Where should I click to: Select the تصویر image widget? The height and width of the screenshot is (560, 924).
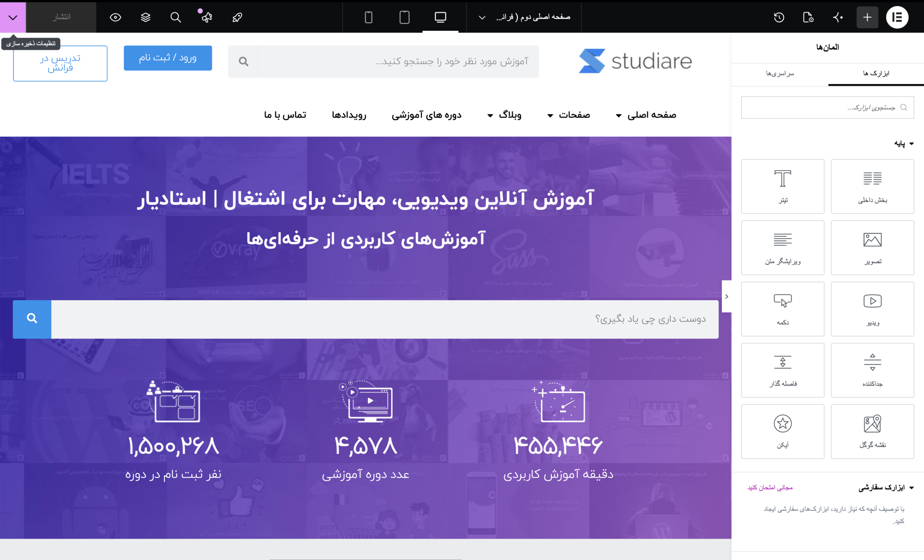pos(872,248)
